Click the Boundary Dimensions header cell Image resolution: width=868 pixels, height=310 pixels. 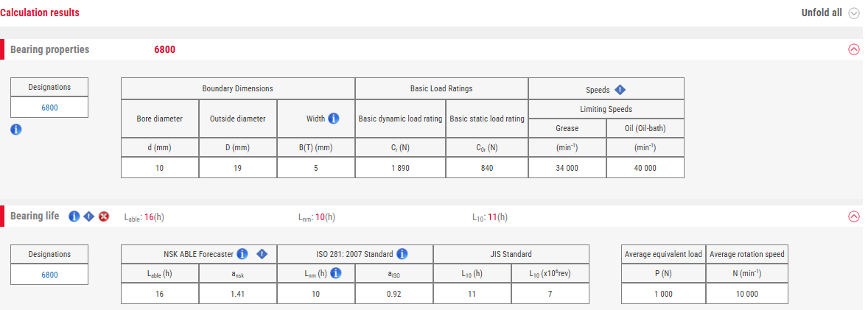pyautogui.click(x=237, y=88)
